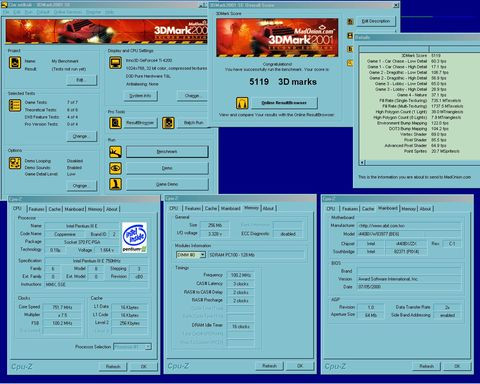Open Memory tab in CPU-Z processor window
The image size is (480, 384).
coord(95,209)
